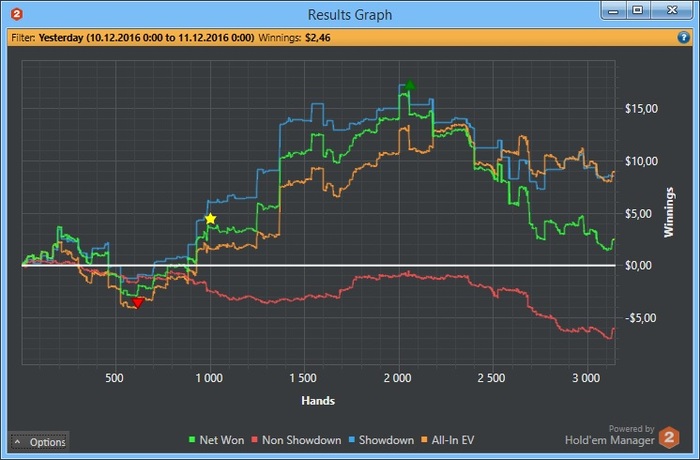Toggle the All-In EV legend series

click(448, 440)
